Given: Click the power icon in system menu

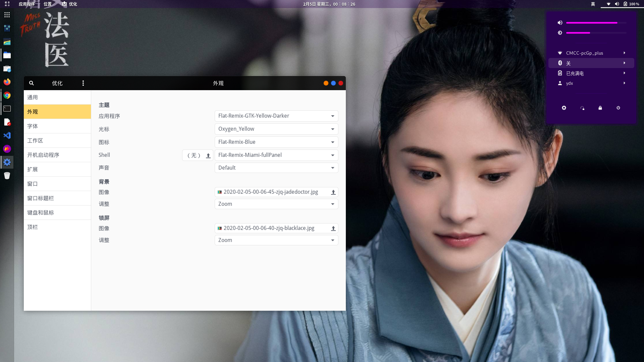Looking at the screenshot, I should 618,108.
